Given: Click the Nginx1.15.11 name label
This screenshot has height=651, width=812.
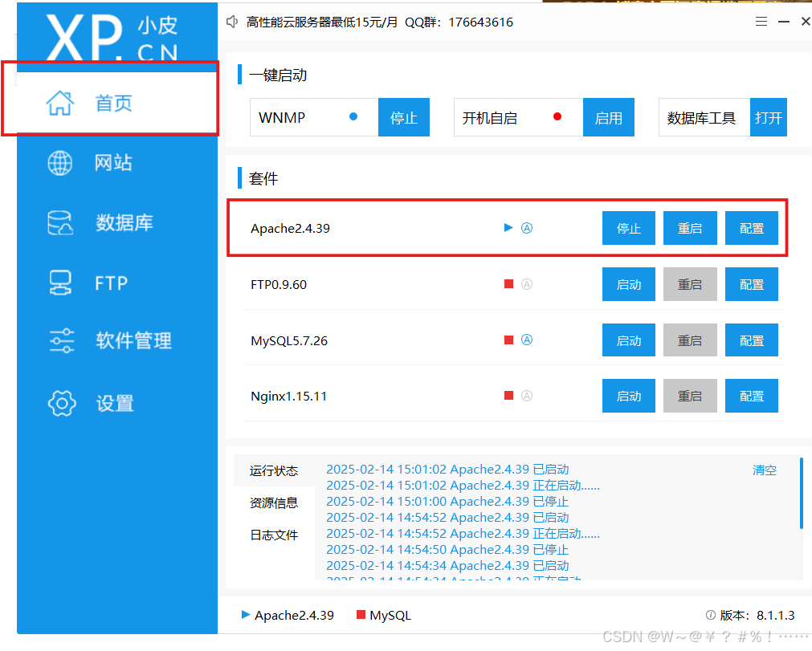Looking at the screenshot, I should (289, 397).
